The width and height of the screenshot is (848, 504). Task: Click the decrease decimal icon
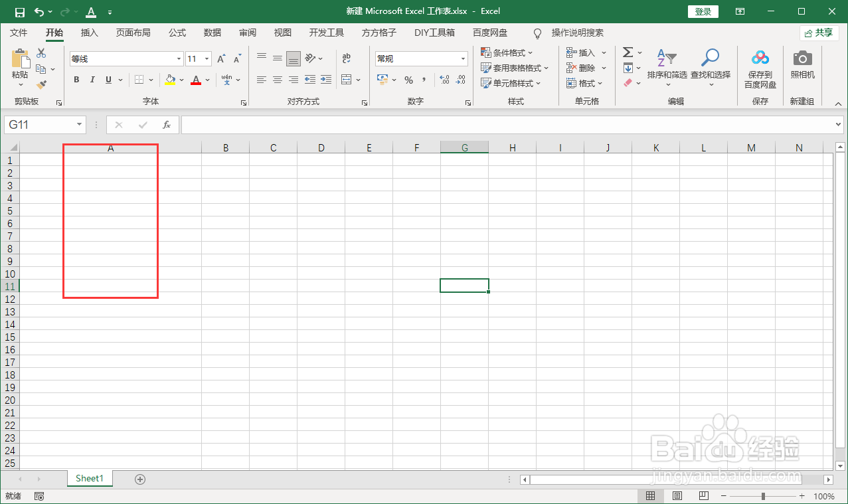pyautogui.click(x=460, y=80)
